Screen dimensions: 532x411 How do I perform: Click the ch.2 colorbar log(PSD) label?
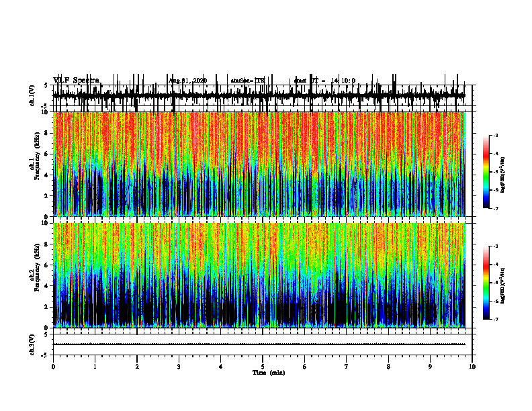pos(503,285)
